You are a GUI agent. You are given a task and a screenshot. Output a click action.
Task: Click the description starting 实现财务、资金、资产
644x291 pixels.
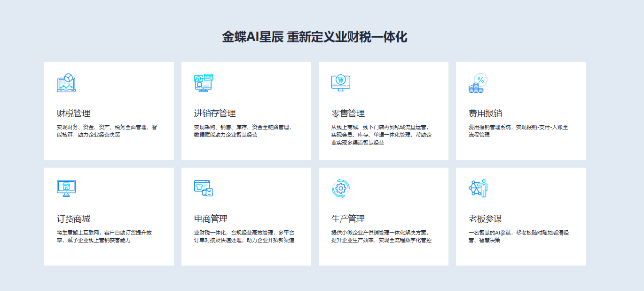pos(107,131)
